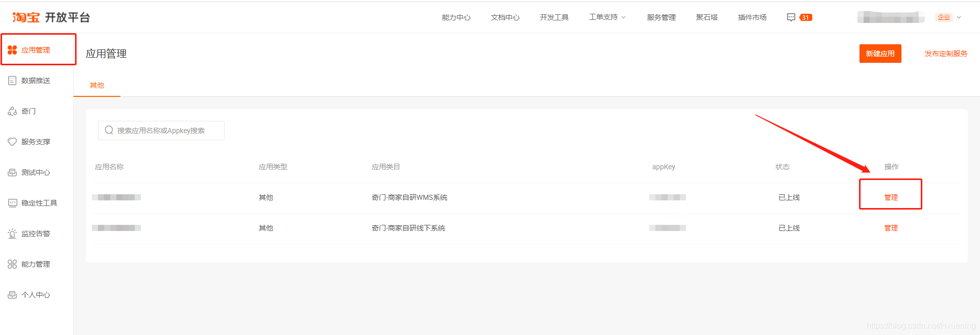Open 插件市场 in top navigation

[752, 17]
